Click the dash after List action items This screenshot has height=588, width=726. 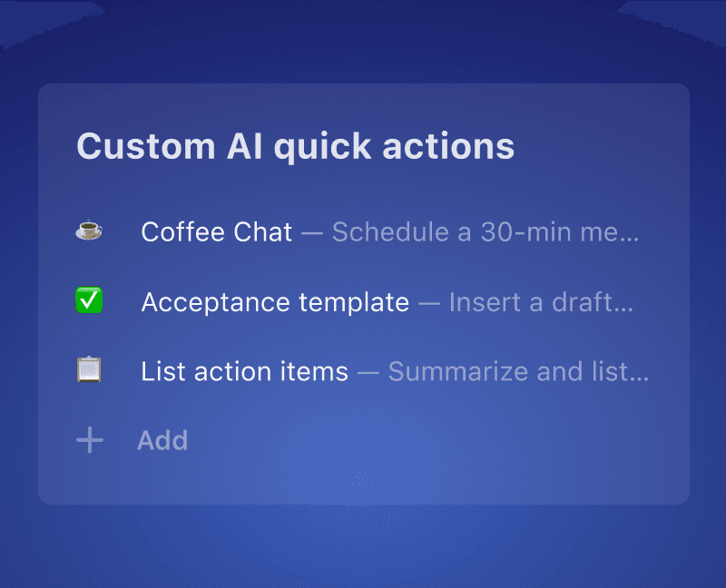pos(368,372)
